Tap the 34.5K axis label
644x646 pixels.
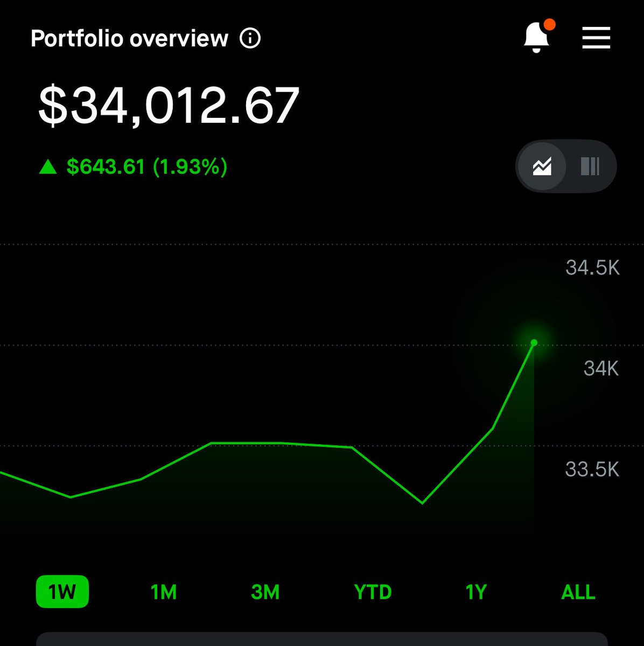593,268
